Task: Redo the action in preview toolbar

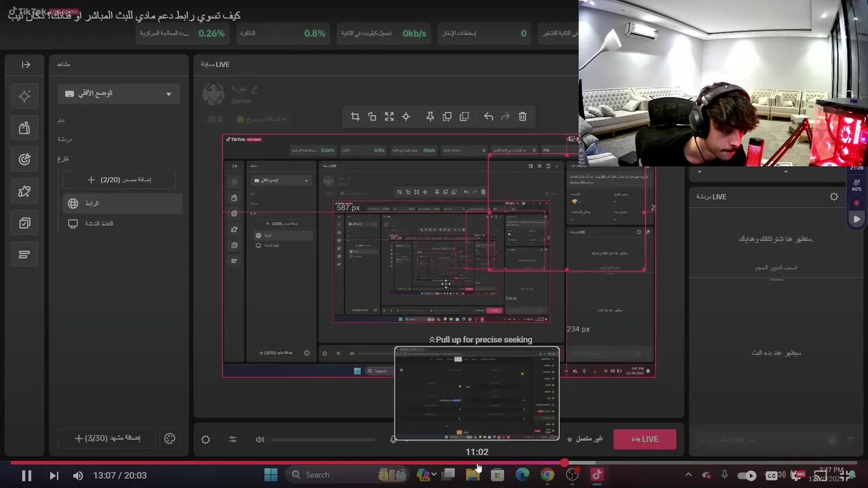Action: 505,117
